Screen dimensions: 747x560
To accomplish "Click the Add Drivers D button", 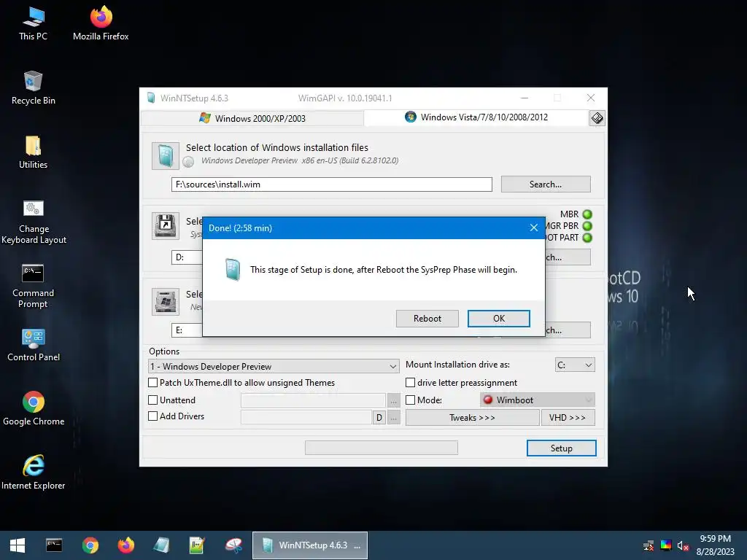I will pyautogui.click(x=379, y=418).
